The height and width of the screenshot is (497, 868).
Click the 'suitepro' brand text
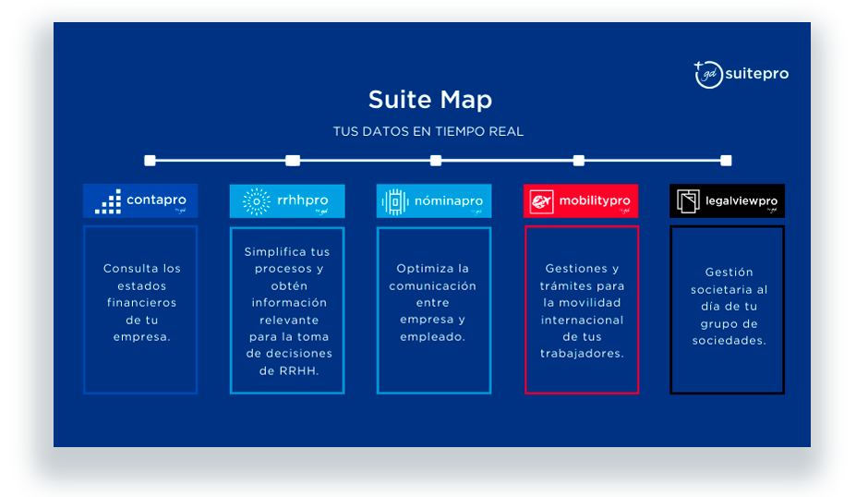(757, 74)
